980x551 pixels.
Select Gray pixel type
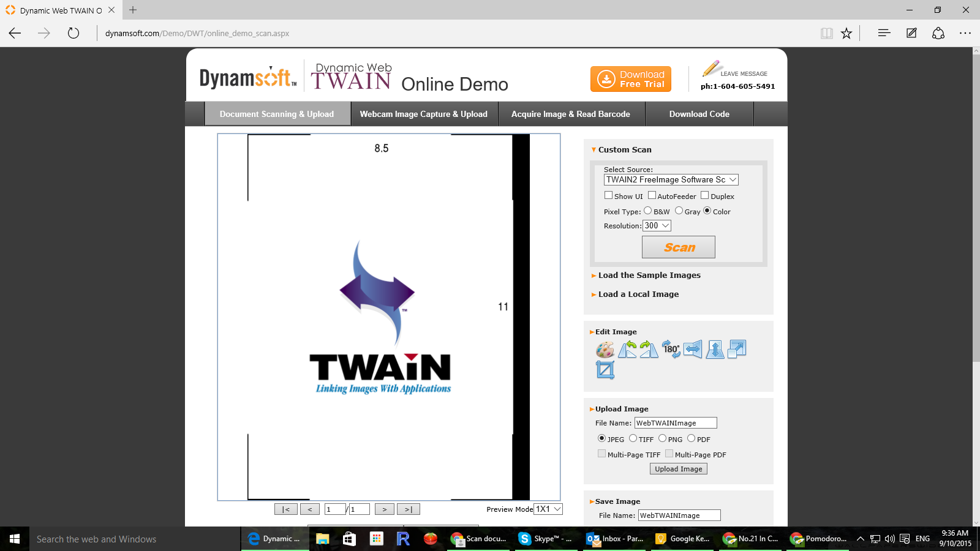[x=679, y=211]
